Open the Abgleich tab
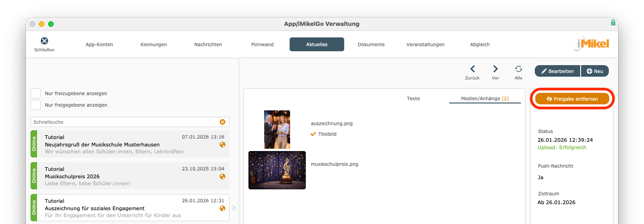The height and width of the screenshot is (224, 644). coord(480,44)
